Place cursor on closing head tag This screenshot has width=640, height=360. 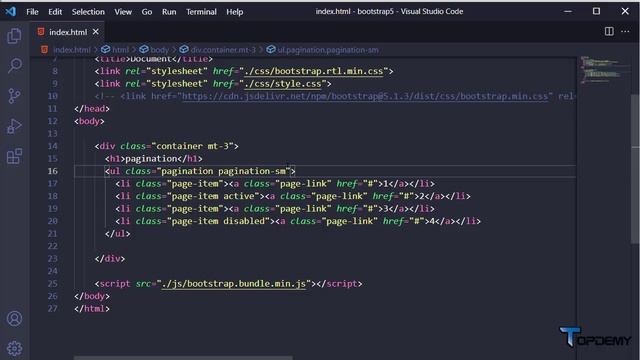(x=92, y=109)
